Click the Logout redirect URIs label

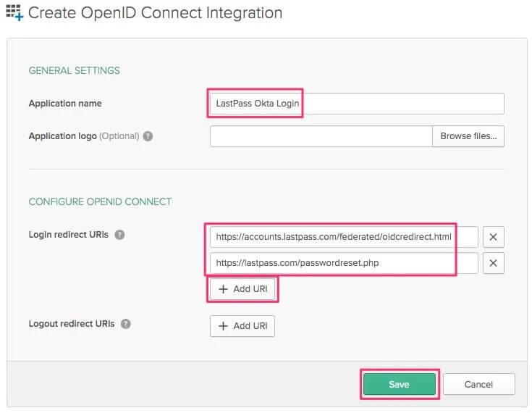click(x=72, y=324)
